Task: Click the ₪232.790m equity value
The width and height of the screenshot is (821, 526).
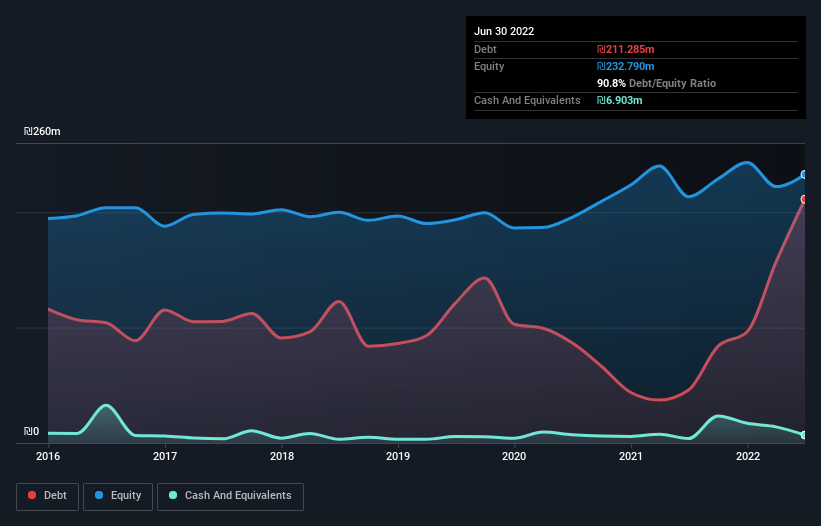Action: (626, 66)
